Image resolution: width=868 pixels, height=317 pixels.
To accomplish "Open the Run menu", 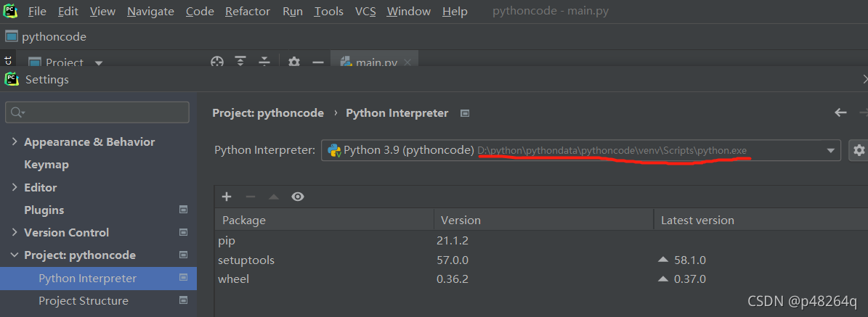I will coord(292,11).
